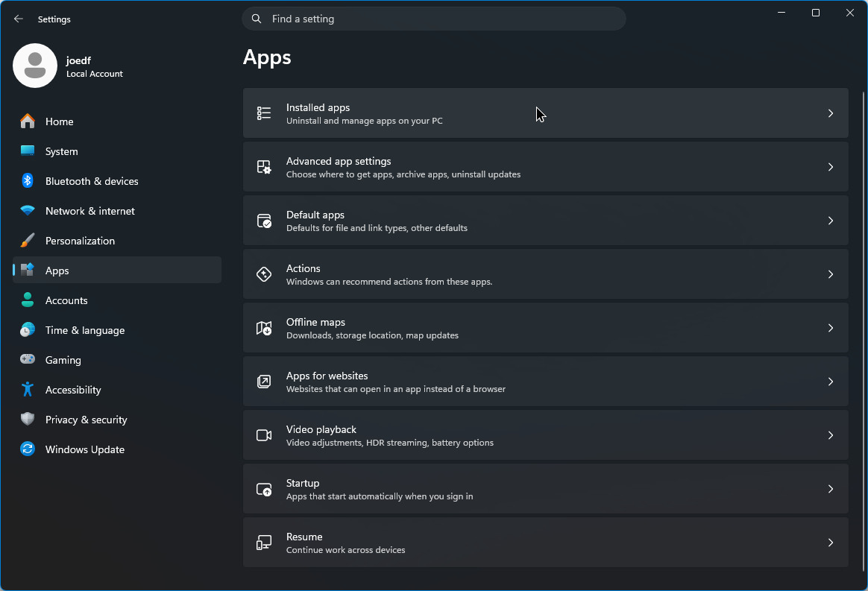Open Windows Update page
Screen dimensions: 868x591
[x=117, y=450]
